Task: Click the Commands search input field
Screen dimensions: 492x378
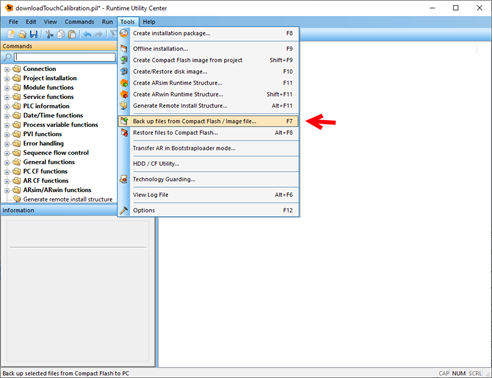Action: point(65,57)
